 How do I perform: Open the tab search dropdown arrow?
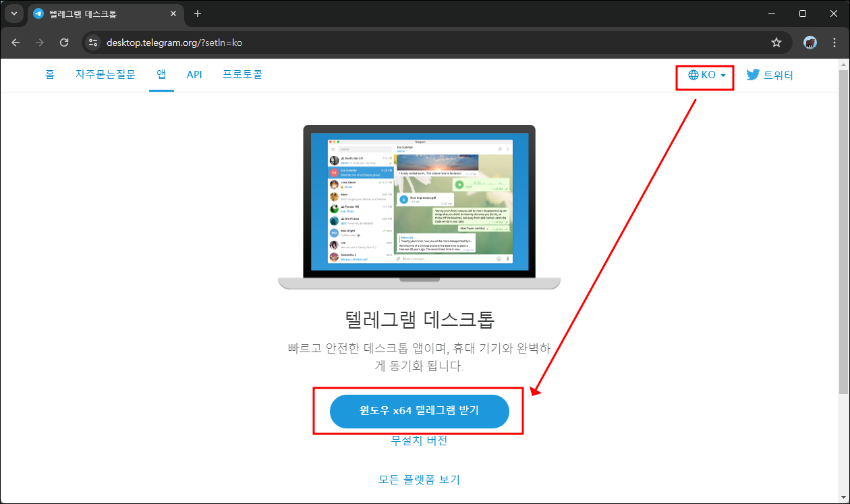click(x=13, y=13)
